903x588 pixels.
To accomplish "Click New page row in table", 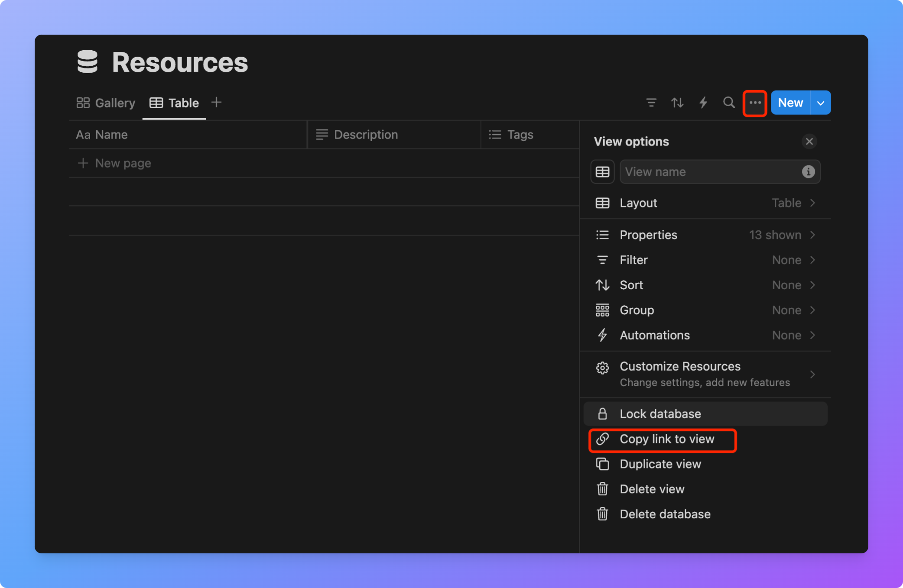I will pos(123,163).
